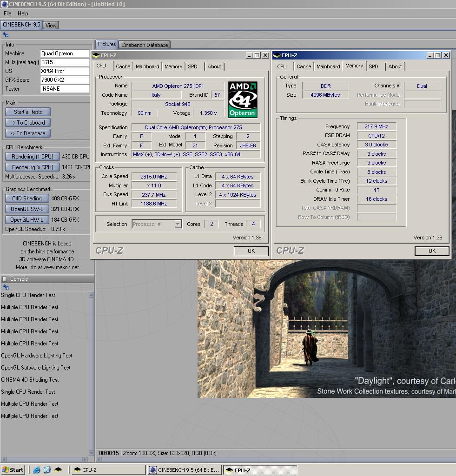
Task: Open the Cinebench Database tab
Action: click(145, 45)
